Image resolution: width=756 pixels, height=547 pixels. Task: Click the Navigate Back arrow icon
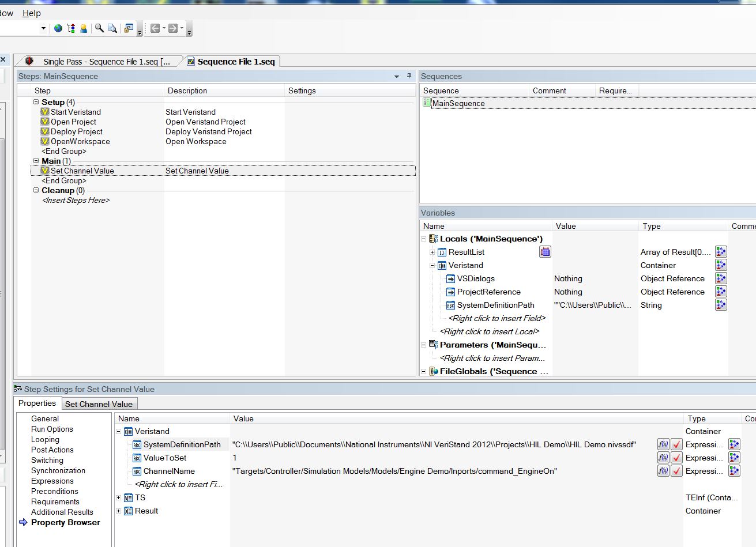(x=155, y=28)
